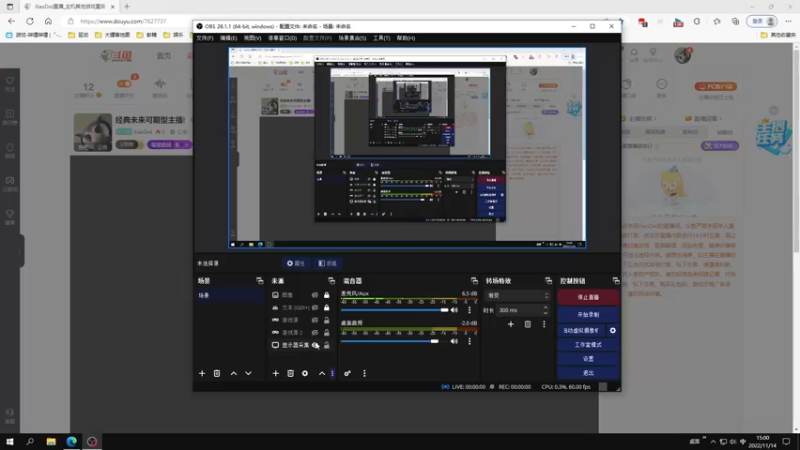
Task: Open the 滤镜 button on the source toolbar
Action: pos(328,263)
